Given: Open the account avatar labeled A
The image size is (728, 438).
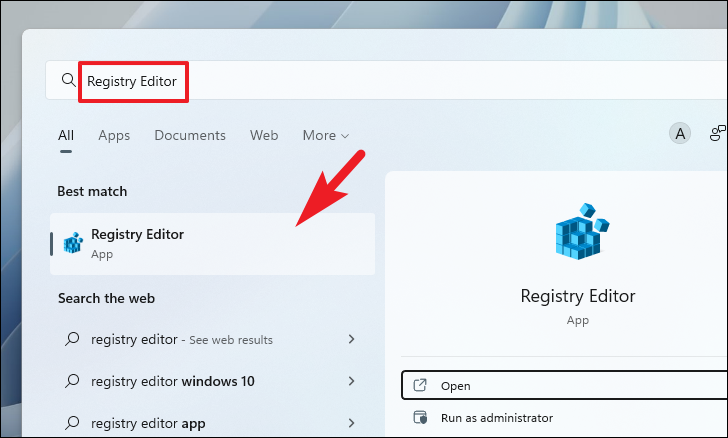Looking at the screenshot, I should pos(680,134).
